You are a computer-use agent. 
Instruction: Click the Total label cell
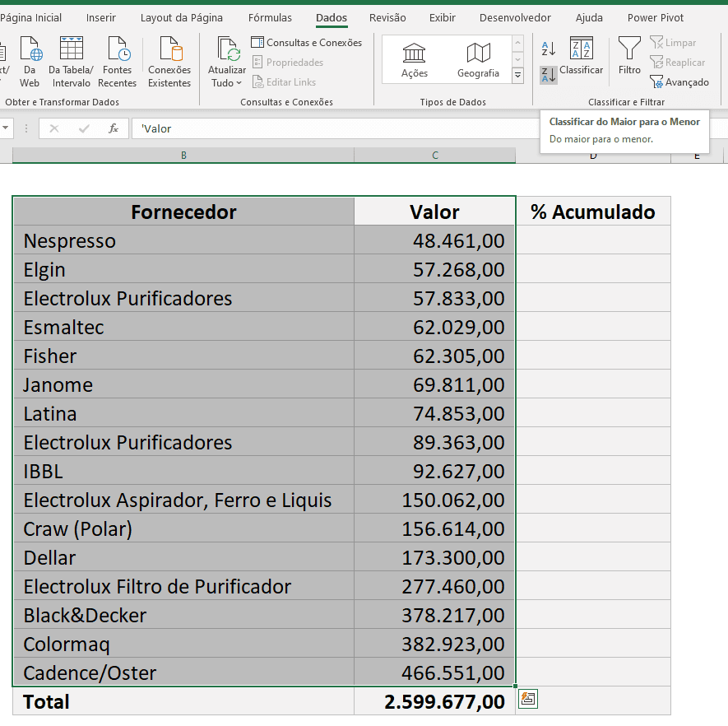[x=184, y=701]
